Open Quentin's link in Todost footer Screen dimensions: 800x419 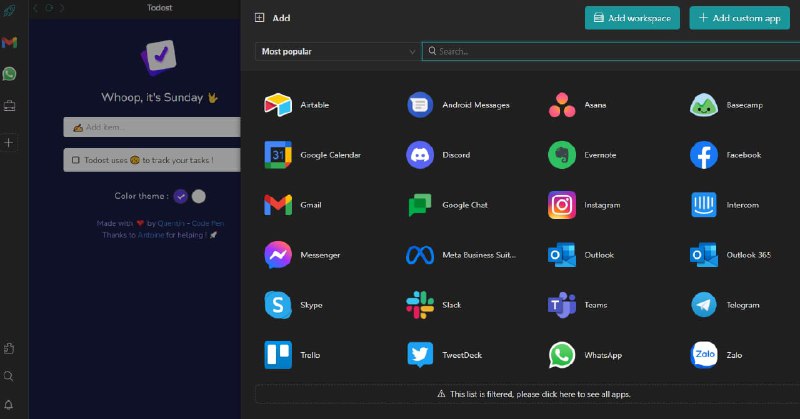[x=171, y=223]
